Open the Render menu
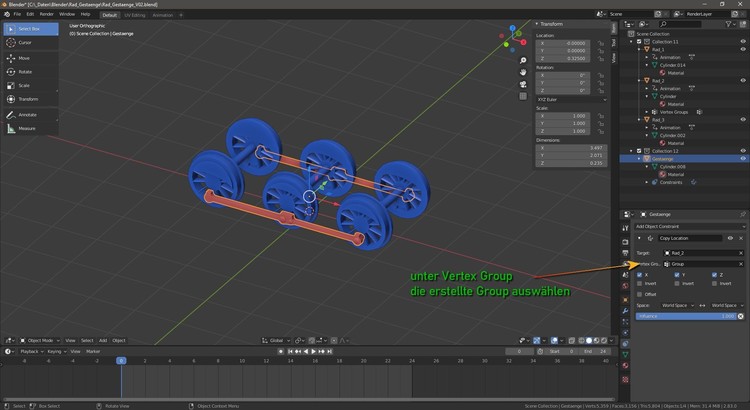Screen dimensions: 750x410 (46, 14)
